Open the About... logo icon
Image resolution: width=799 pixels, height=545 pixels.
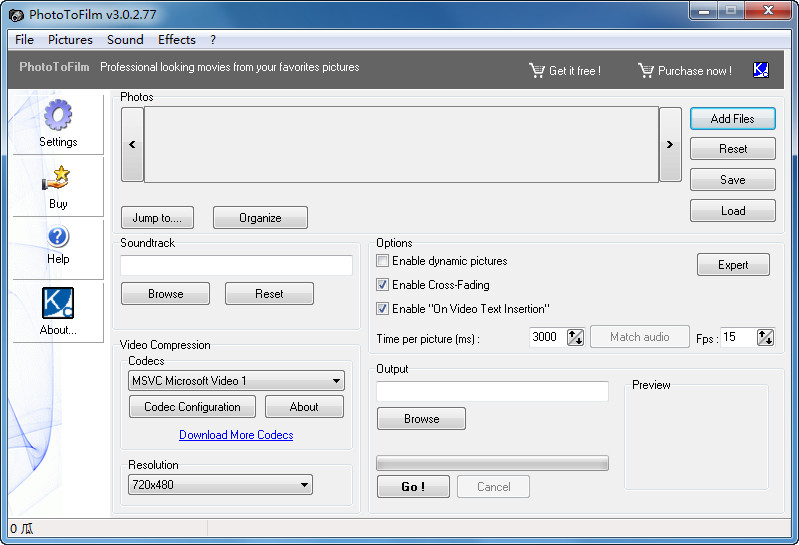58,303
